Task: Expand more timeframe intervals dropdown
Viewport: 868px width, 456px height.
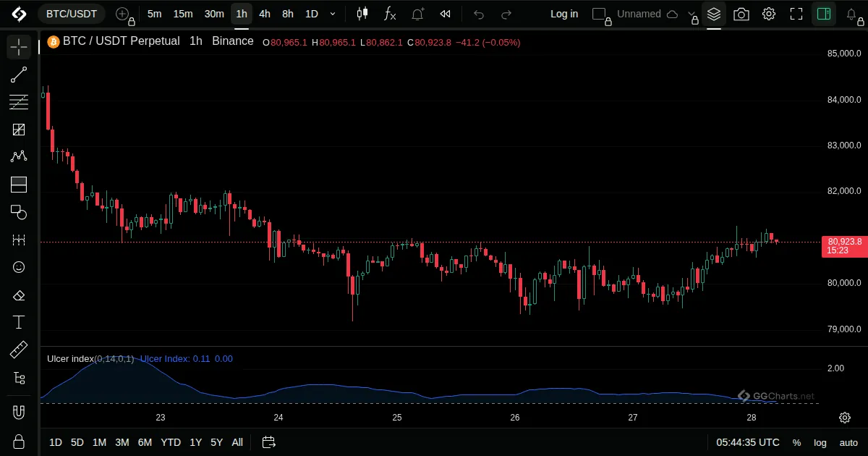Action: (x=333, y=14)
